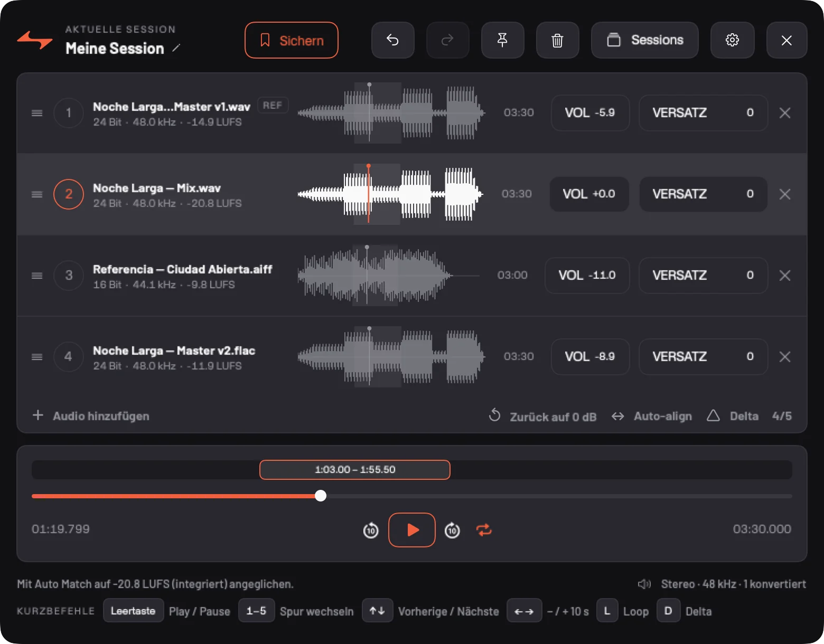Remove the Noche Larga Master v1.wav track
Screen dimensions: 824x644
pyautogui.click(x=785, y=113)
